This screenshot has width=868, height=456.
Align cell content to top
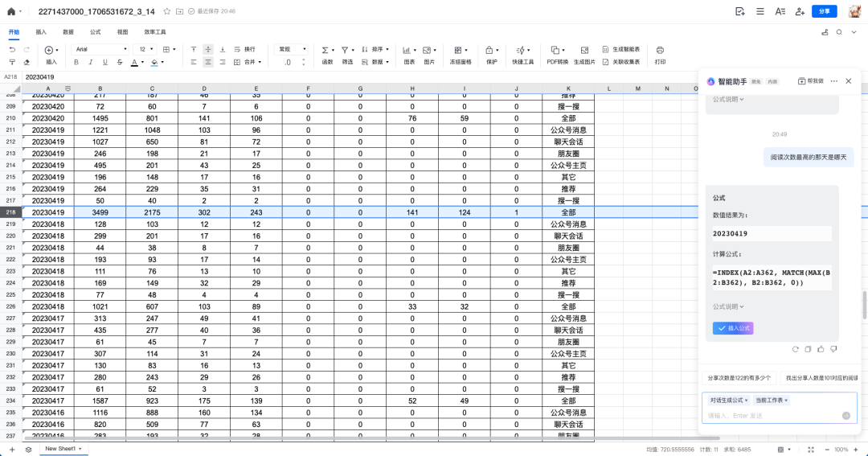pyautogui.click(x=194, y=49)
